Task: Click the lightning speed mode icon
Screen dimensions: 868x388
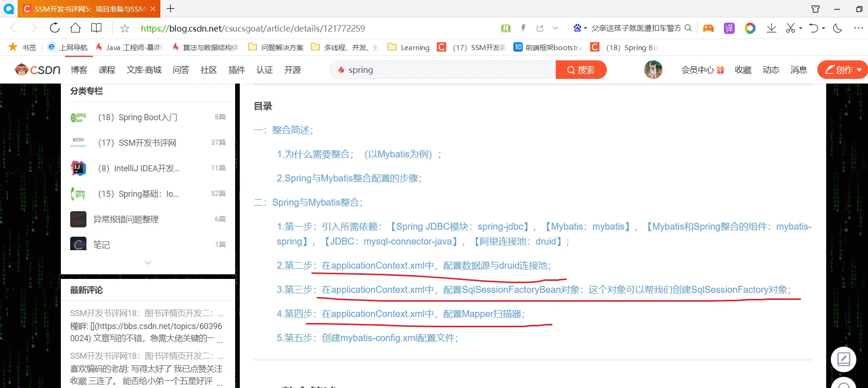Action: 523,28
